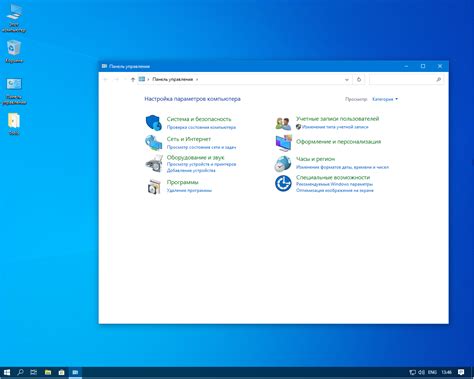Click Учетные записи пользователей heading link
The image size is (474, 379).
coord(337,119)
